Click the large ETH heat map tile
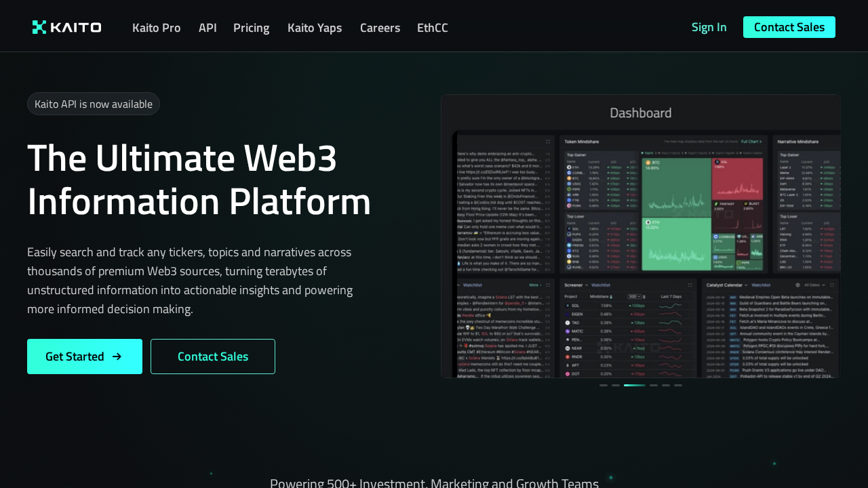This screenshot has height=488, width=868. click(x=675, y=244)
